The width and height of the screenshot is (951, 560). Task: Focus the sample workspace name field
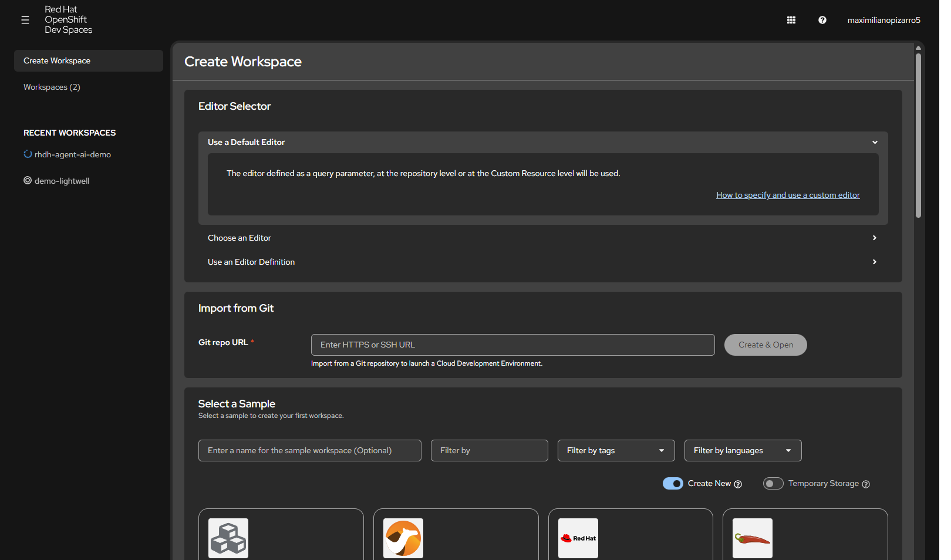310,450
